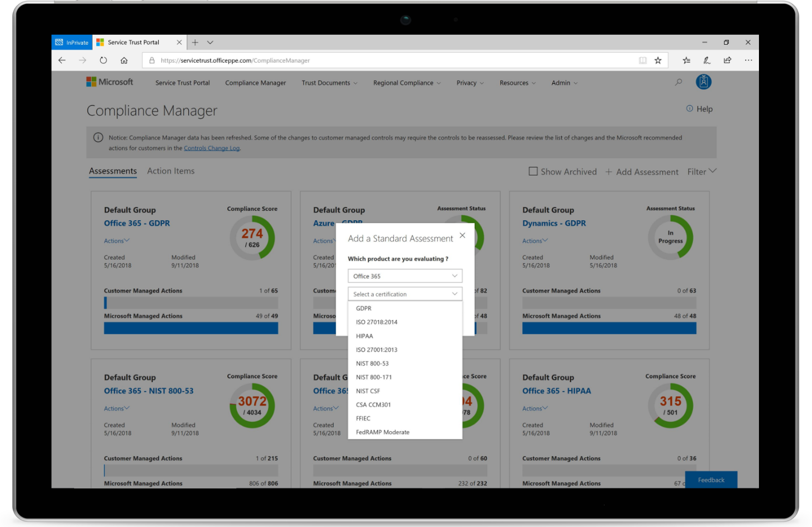Click the Office 365 GDPR Customer Managed Actions progress bar
This screenshot has width=812, height=527.
(x=190, y=302)
